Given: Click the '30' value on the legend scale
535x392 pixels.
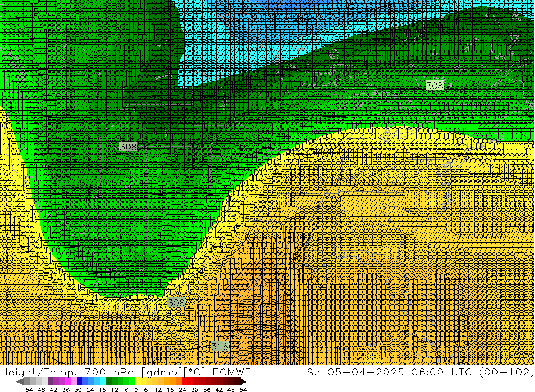Looking at the screenshot, I should pyautogui.click(x=195, y=390).
